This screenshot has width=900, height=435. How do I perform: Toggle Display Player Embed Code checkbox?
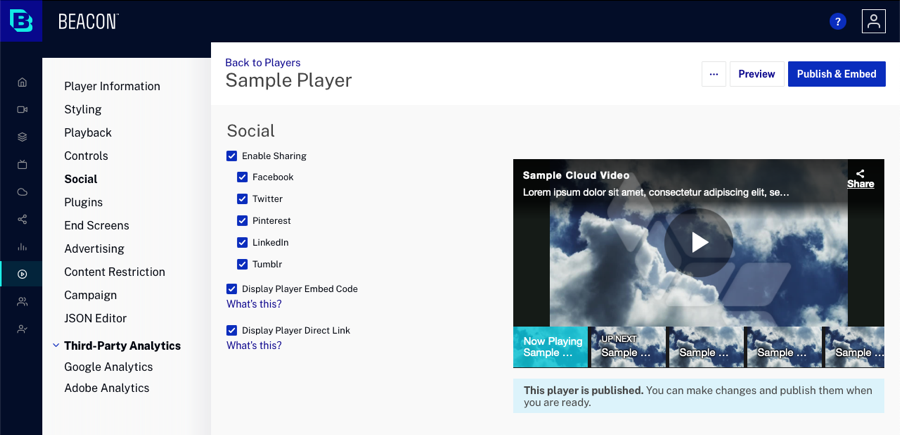point(232,289)
